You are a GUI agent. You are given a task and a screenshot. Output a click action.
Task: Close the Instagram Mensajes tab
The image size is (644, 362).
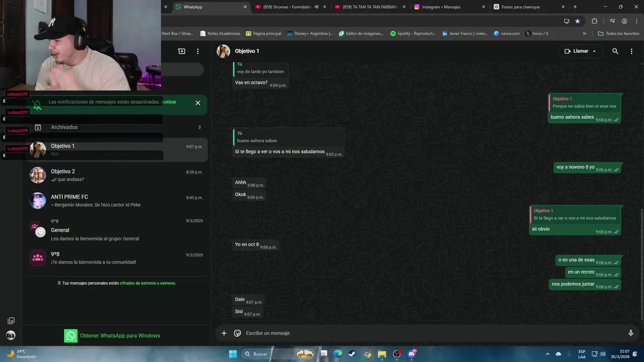tap(484, 7)
